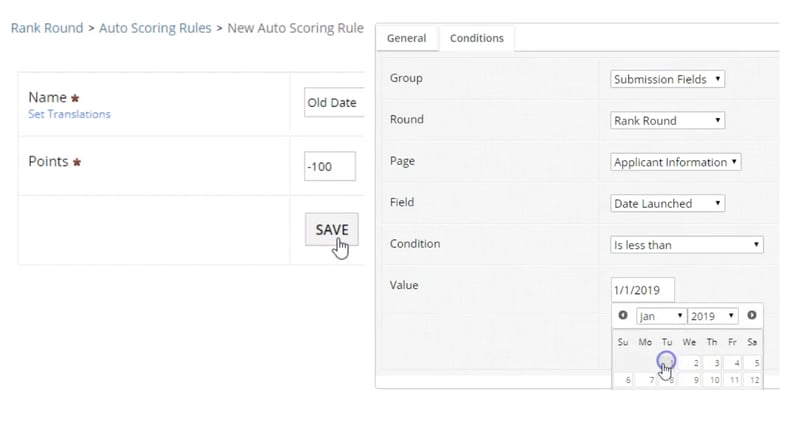796x437 pixels.
Task: Open the Round dropdown set to Rank Round
Action: tap(667, 120)
